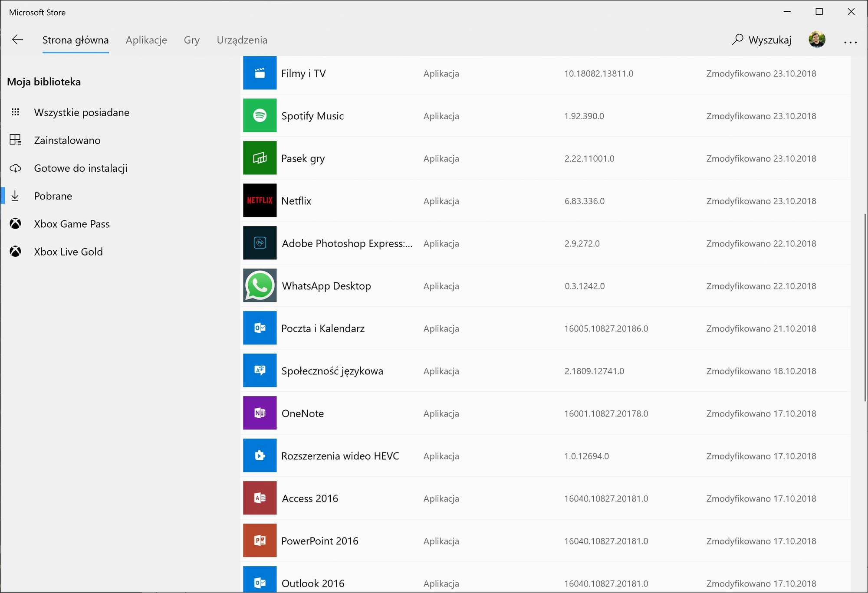
Task: Click version 10.18082.13811.0 text
Action: [598, 73]
